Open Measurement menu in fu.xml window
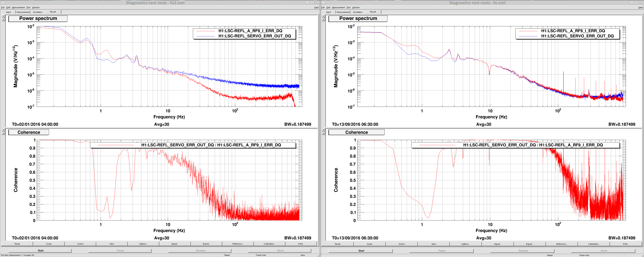The image size is (644, 257). [x=338, y=8]
